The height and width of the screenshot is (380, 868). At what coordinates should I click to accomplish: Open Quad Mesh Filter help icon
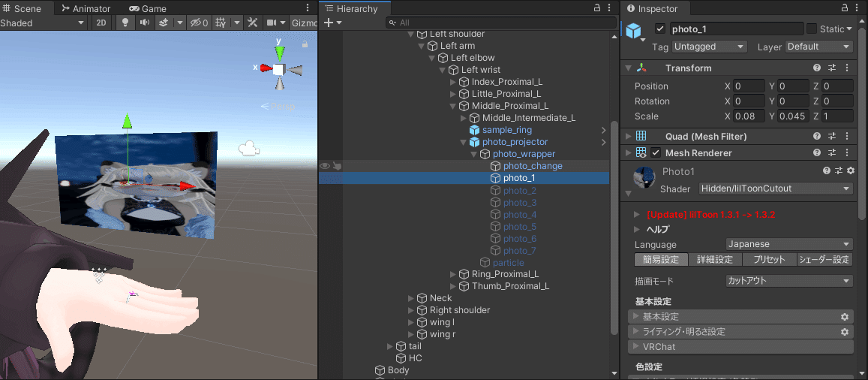[x=816, y=136]
